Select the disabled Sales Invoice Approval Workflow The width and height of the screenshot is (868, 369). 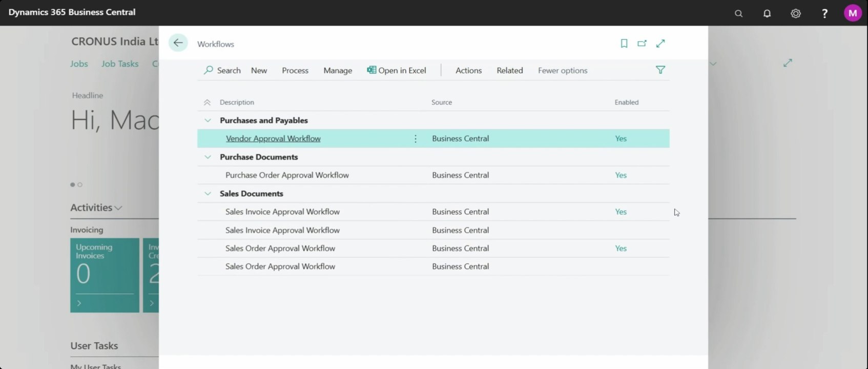(x=433, y=230)
